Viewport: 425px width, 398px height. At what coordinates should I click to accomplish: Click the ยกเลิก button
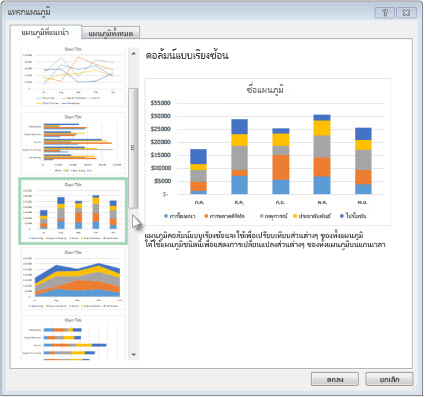pyautogui.click(x=389, y=380)
